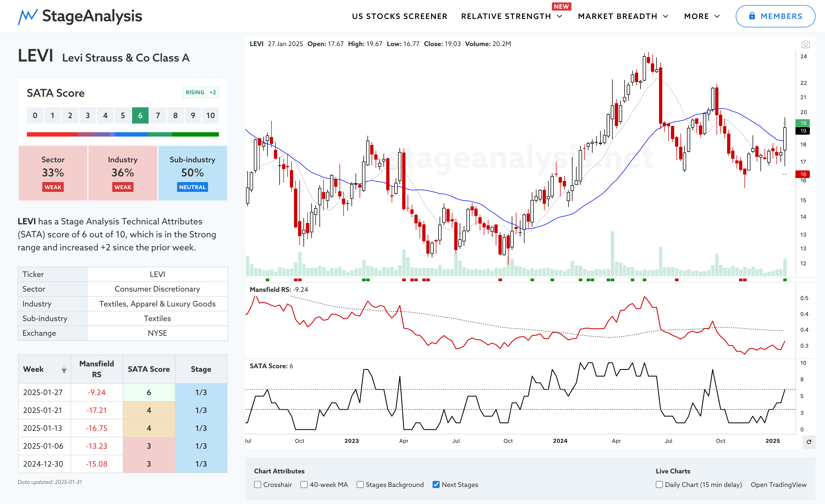This screenshot has height=504, width=825.
Task: Click the SATA Score column header
Action: tap(149, 369)
